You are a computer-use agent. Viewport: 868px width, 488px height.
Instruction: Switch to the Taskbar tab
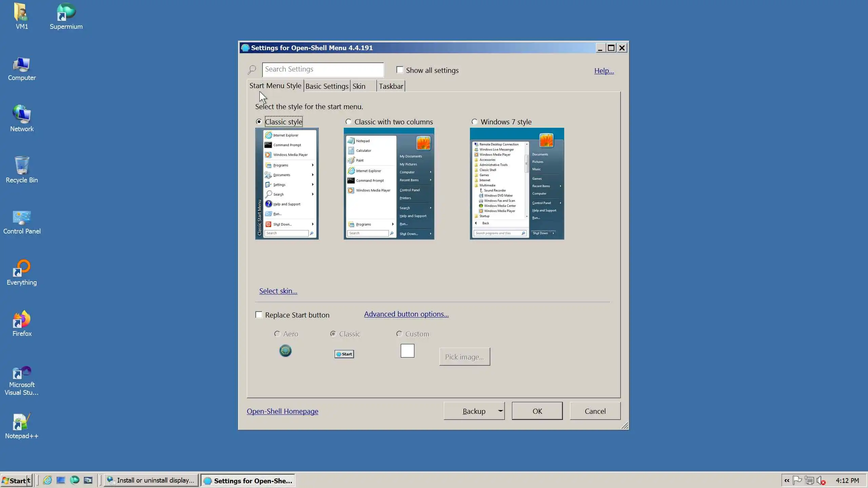tap(391, 86)
